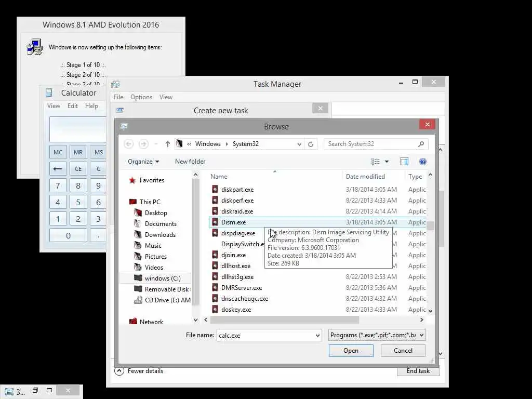This screenshot has height=399, width=532.
Task: Click the Back arrow in Browse dialog
Action: click(129, 144)
